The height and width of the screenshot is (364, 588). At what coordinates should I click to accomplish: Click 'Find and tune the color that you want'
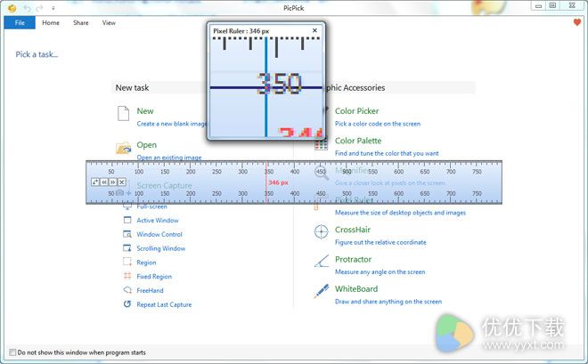pyautogui.click(x=387, y=153)
